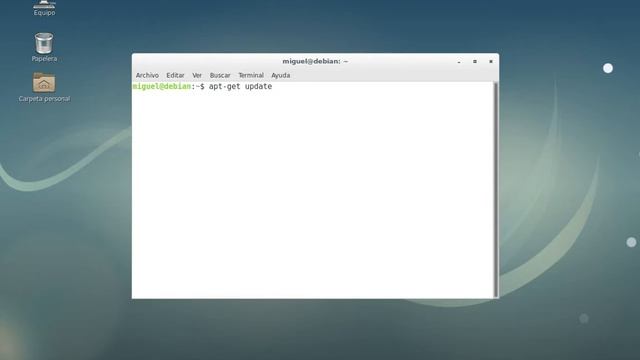Open the Buscar menu
Viewport: 640px width, 360px height.
(220, 76)
